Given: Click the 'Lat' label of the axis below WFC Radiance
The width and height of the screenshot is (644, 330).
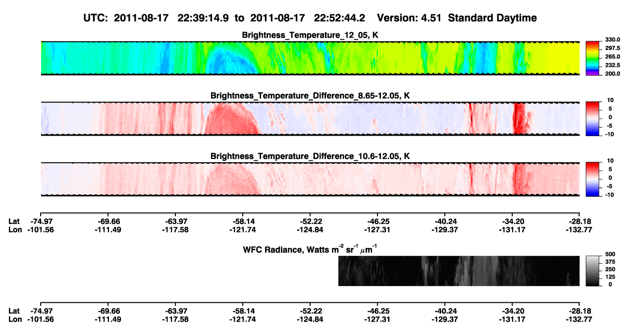Looking at the screenshot, I should tap(14, 311).
